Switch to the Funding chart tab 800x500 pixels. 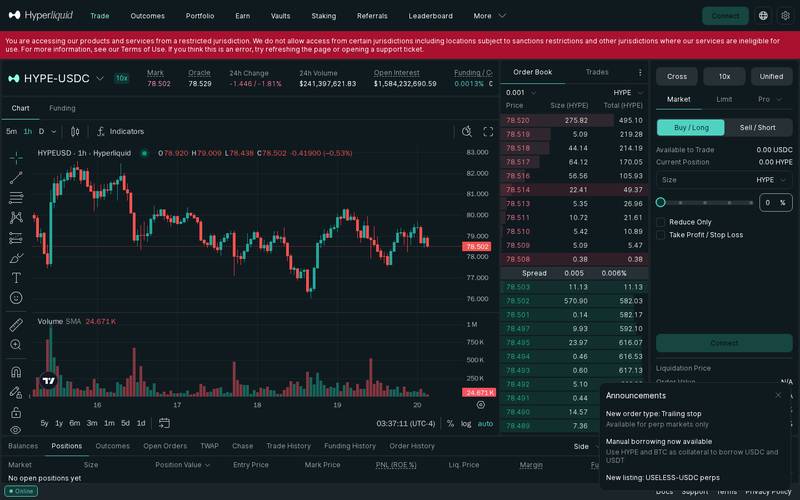pyautogui.click(x=62, y=108)
